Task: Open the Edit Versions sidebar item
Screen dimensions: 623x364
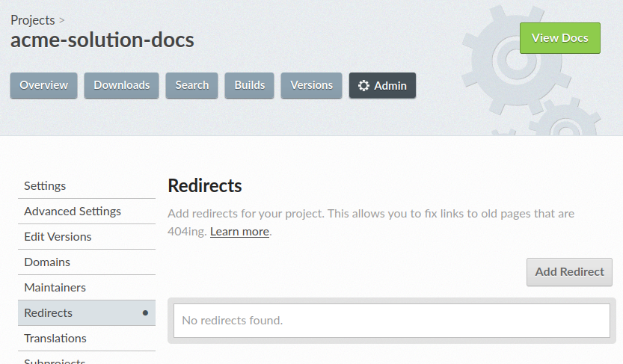Action: pos(58,237)
